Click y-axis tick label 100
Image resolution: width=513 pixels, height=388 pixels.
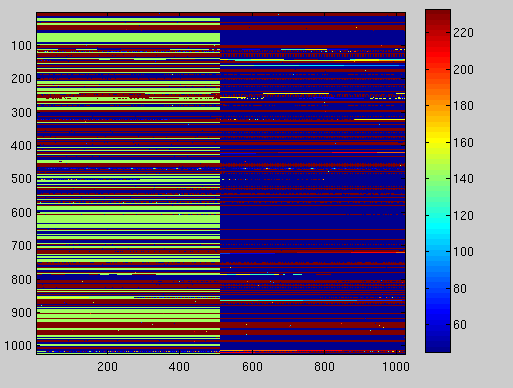pyautogui.click(x=21, y=46)
